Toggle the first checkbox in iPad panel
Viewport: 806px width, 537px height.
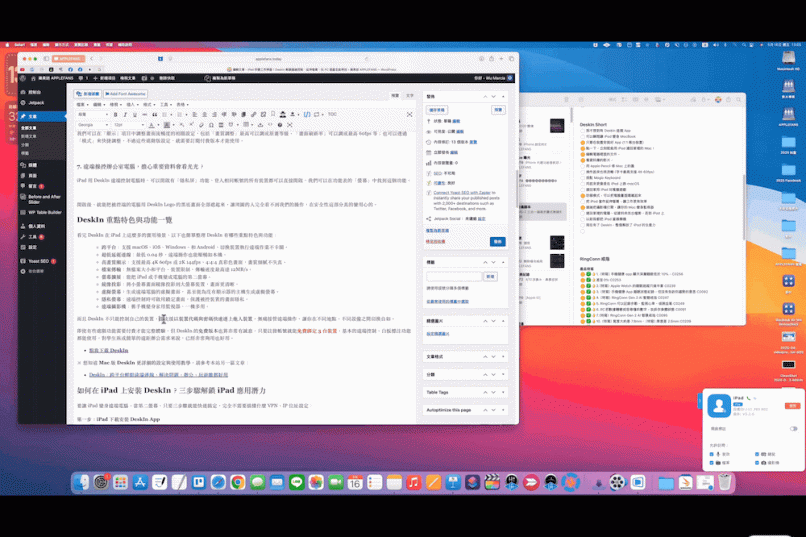pyautogui.click(x=712, y=453)
